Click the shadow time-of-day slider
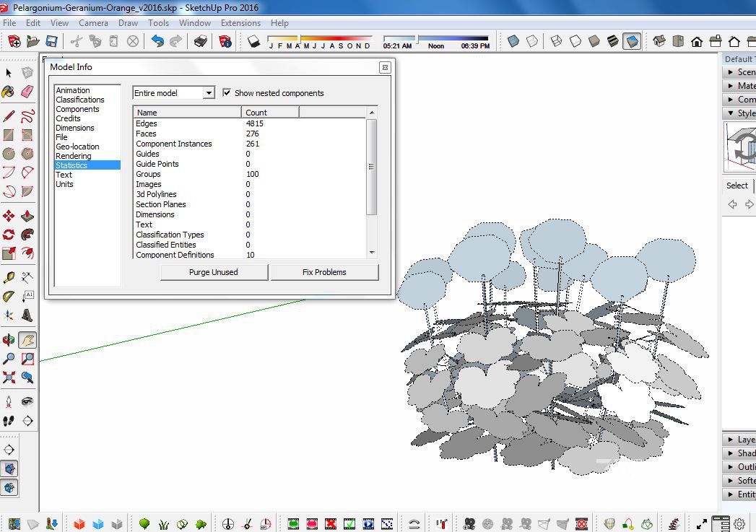Viewport: 756px width, 532px height. click(435, 38)
